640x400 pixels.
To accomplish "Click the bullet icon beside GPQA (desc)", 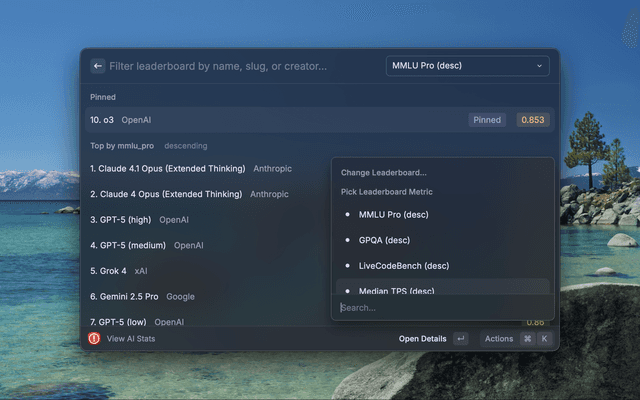I will click(x=348, y=240).
